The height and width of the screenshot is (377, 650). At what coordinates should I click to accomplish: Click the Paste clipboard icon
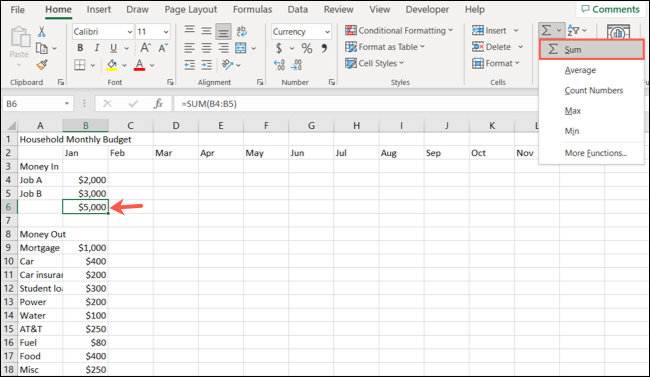click(x=19, y=37)
